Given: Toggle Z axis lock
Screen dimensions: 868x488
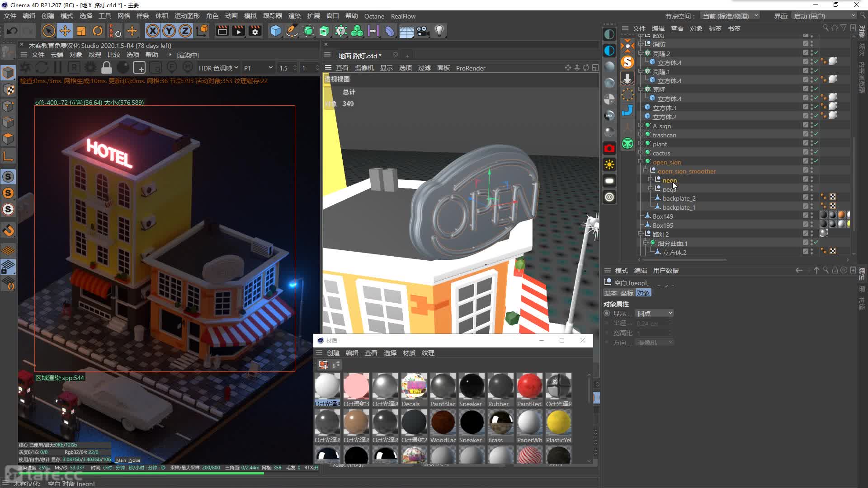Looking at the screenshot, I should (185, 31).
